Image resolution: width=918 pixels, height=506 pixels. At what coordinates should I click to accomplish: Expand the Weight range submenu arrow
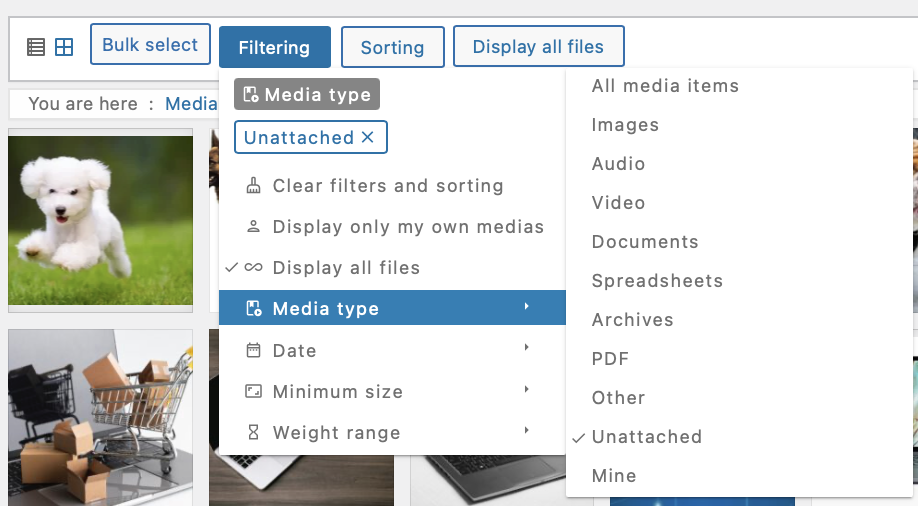[x=526, y=430]
